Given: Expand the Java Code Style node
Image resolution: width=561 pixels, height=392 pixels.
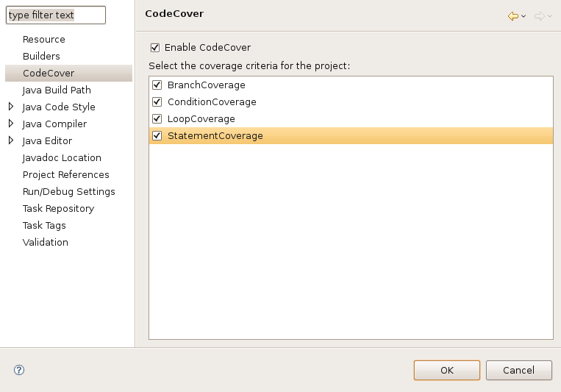Looking at the screenshot, I should [11, 107].
